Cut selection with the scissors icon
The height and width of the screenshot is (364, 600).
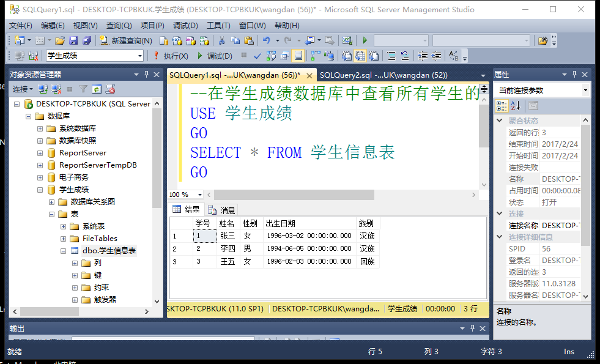tap(221, 40)
